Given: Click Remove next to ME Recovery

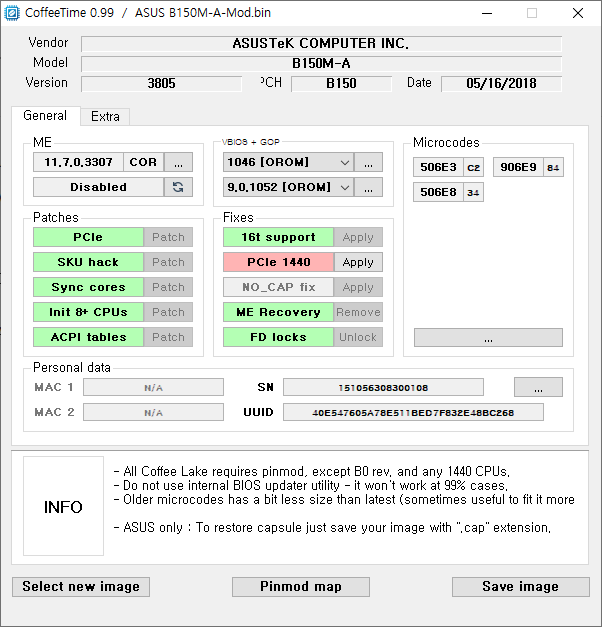Looking at the screenshot, I should click(358, 312).
